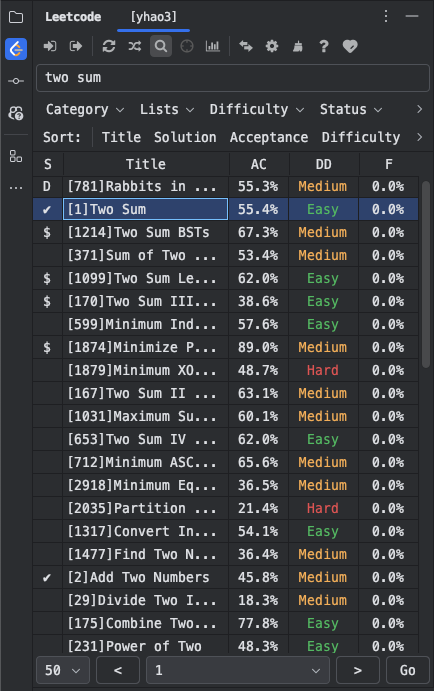Viewport: 434px width, 691px height.
Task: Open the help question mark icon
Action: (324, 46)
